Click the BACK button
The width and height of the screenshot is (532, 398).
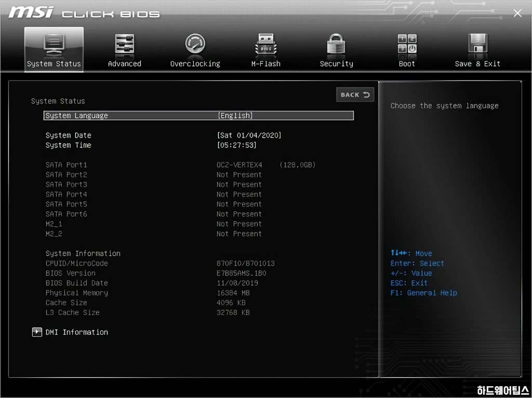point(355,94)
